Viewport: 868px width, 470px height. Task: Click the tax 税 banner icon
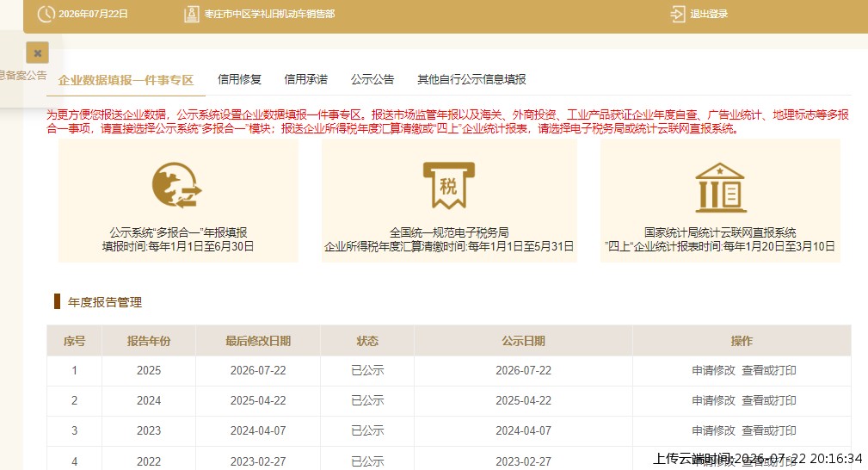[x=449, y=186]
